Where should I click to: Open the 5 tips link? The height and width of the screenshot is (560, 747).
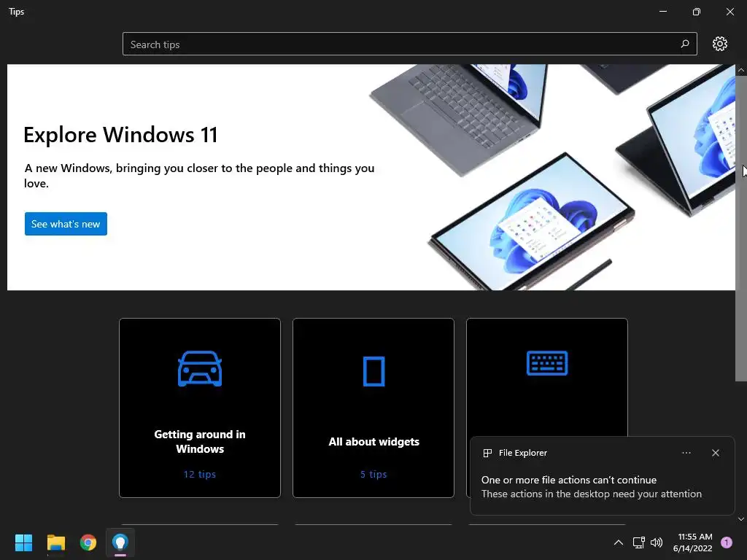[x=373, y=474]
